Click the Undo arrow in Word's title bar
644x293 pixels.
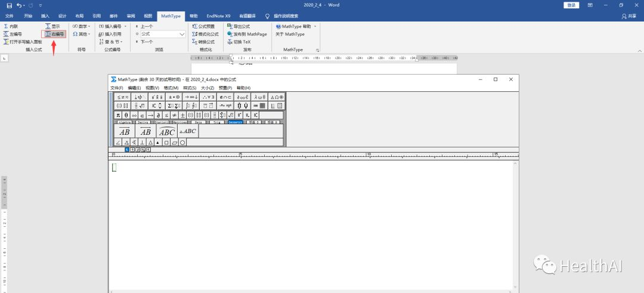point(19,5)
